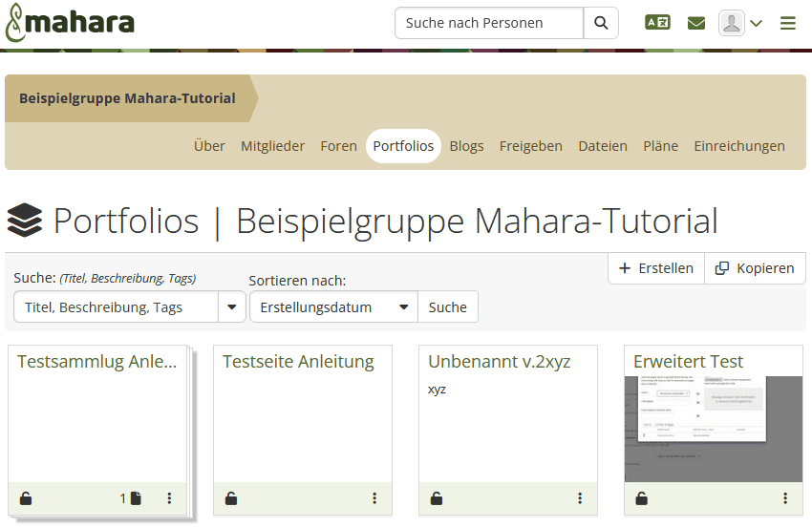Viewport: 812px width, 528px height.
Task: Open the Unbenannt v.2xyz portfolio title
Action: tap(500, 361)
